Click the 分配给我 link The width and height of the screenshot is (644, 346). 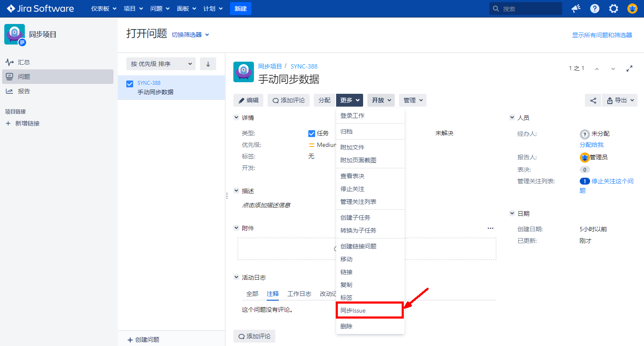(591, 145)
